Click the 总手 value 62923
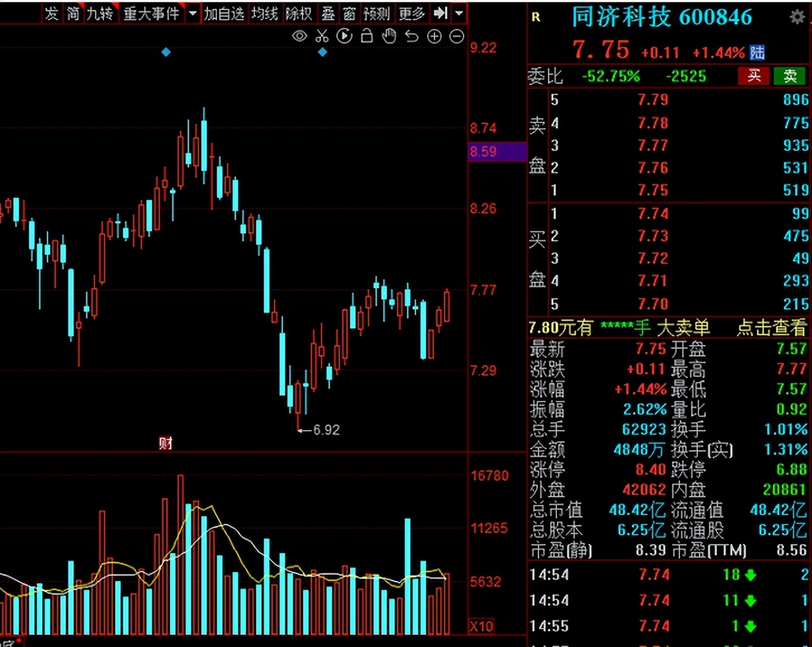The width and height of the screenshot is (812, 647). point(644,429)
